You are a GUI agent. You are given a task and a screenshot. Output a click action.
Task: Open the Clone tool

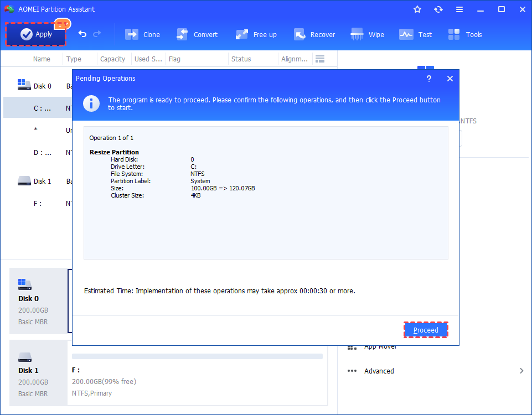pos(142,34)
